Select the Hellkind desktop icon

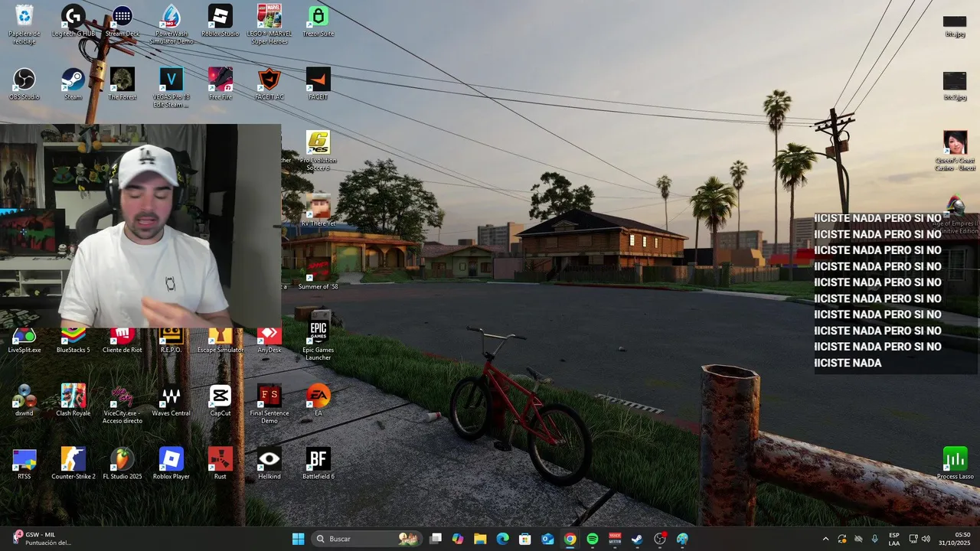click(269, 464)
